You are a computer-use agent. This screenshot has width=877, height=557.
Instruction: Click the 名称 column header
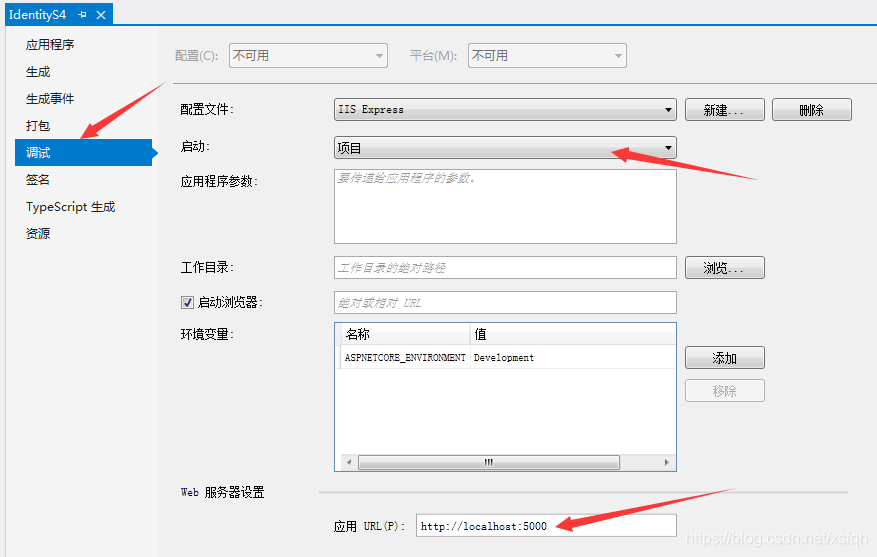click(x=405, y=334)
